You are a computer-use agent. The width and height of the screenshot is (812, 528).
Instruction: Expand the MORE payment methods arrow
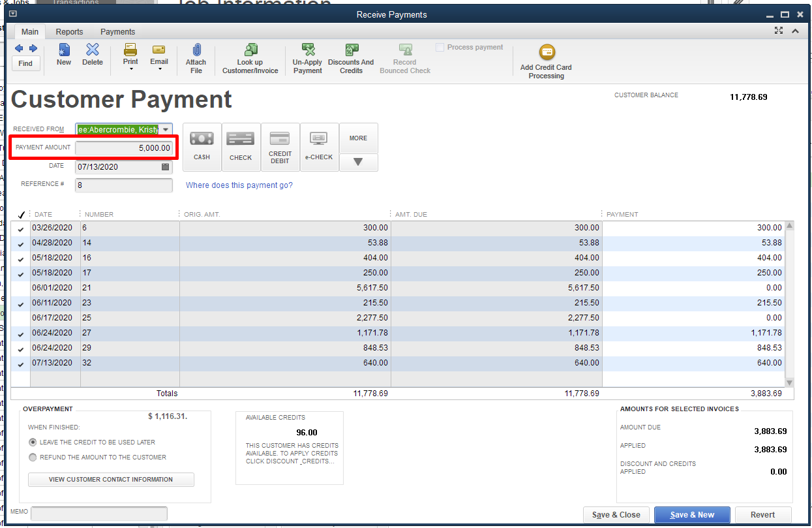[358, 162]
